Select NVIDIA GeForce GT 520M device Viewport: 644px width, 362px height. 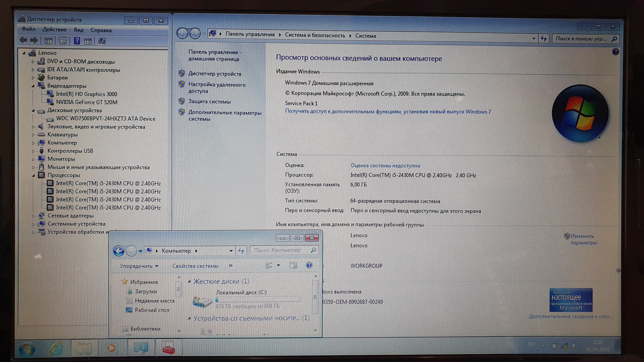point(86,102)
